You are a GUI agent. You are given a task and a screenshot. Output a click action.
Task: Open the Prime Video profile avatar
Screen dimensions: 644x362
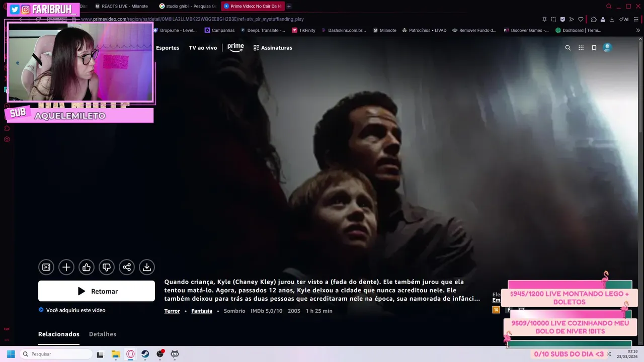tap(607, 48)
